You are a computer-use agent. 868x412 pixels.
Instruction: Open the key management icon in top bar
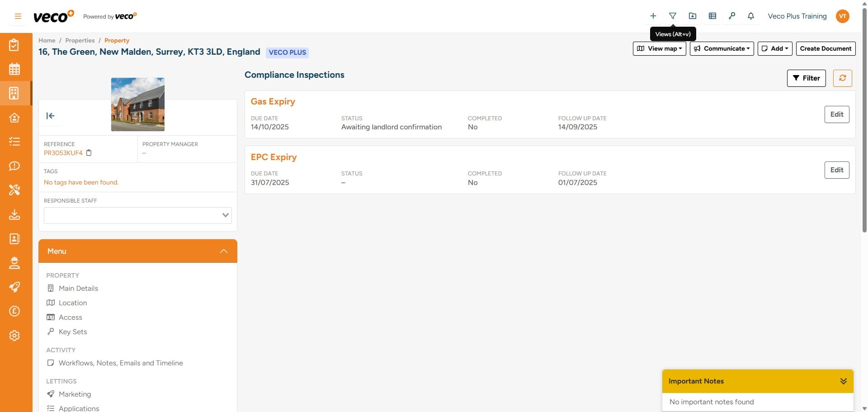tap(731, 15)
